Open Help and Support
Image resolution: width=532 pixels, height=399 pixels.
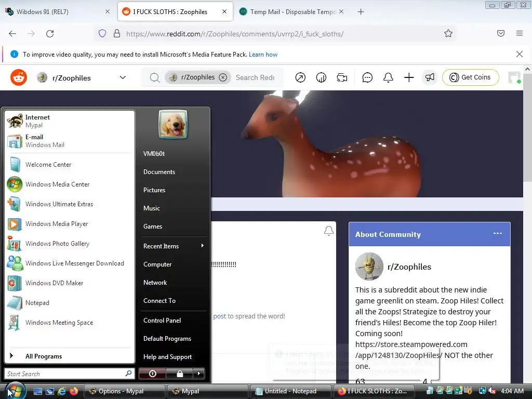pyautogui.click(x=174, y=356)
